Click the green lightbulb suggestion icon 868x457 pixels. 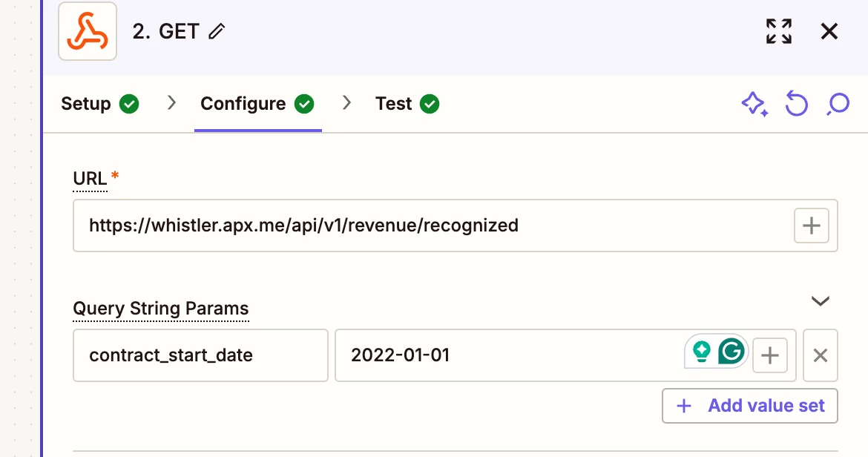pyautogui.click(x=701, y=351)
